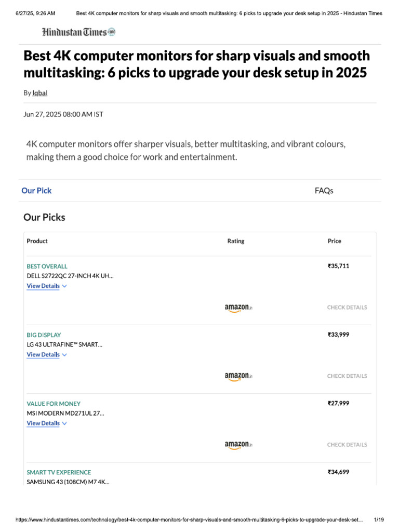The image size is (399, 532).
Task: Expand View Details chevron for LG 43 Ultrafine
Action: [x=64, y=355]
